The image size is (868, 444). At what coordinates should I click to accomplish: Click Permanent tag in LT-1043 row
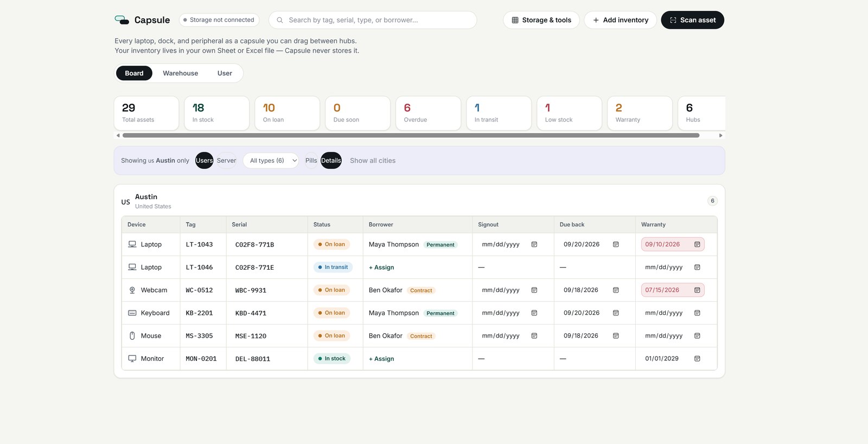pyautogui.click(x=441, y=245)
